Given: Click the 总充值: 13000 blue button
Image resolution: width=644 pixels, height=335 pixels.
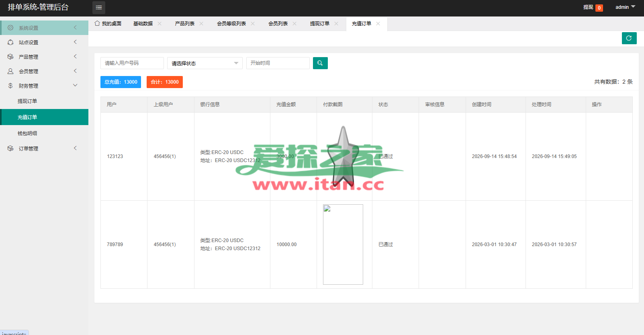Looking at the screenshot, I should (121, 82).
